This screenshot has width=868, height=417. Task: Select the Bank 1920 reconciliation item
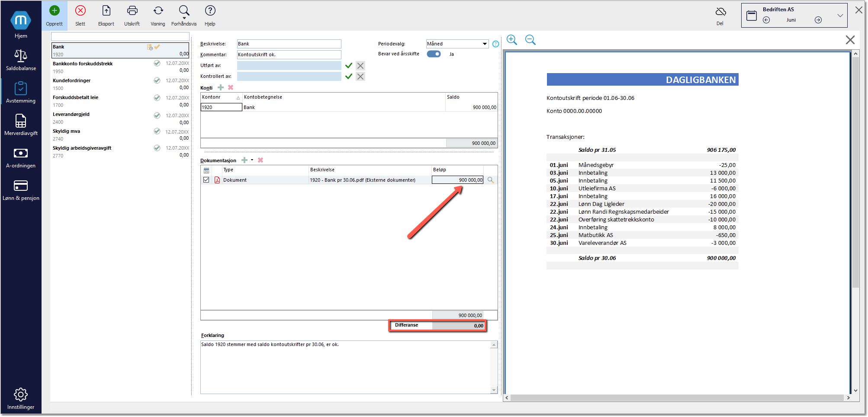tap(120, 50)
